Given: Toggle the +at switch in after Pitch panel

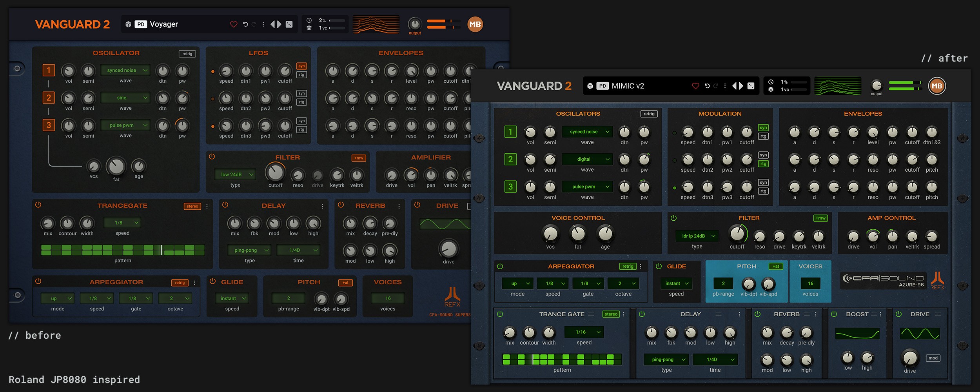Looking at the screenshot, I should click(776, 266).
